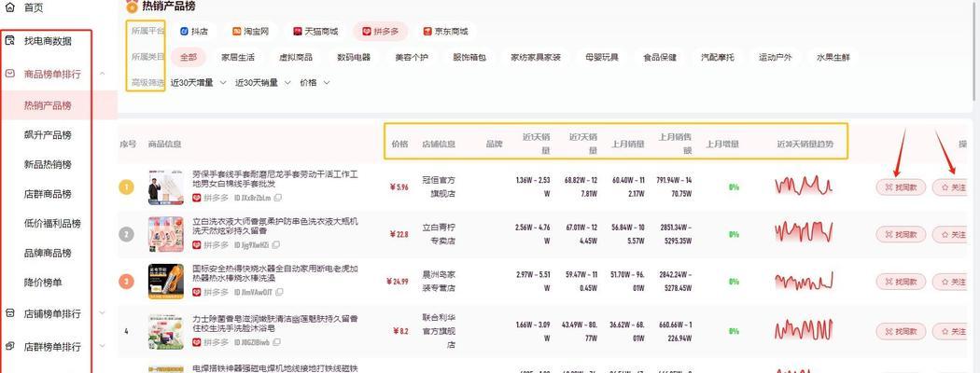Click 找同款 for the 立白洗衣液 product
Viewport: 980px width, 373px height.
pyautogui.click(x=901, y=234)
